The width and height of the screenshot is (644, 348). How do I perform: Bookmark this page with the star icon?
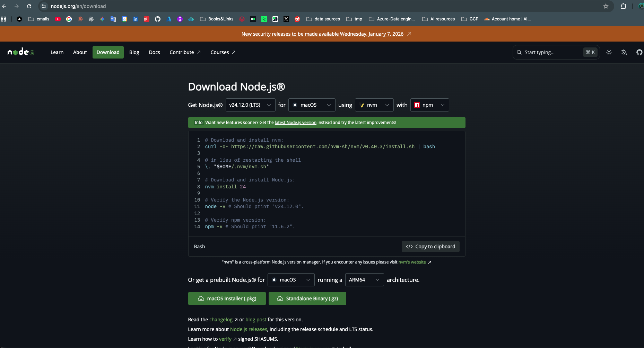coord(606,6)
